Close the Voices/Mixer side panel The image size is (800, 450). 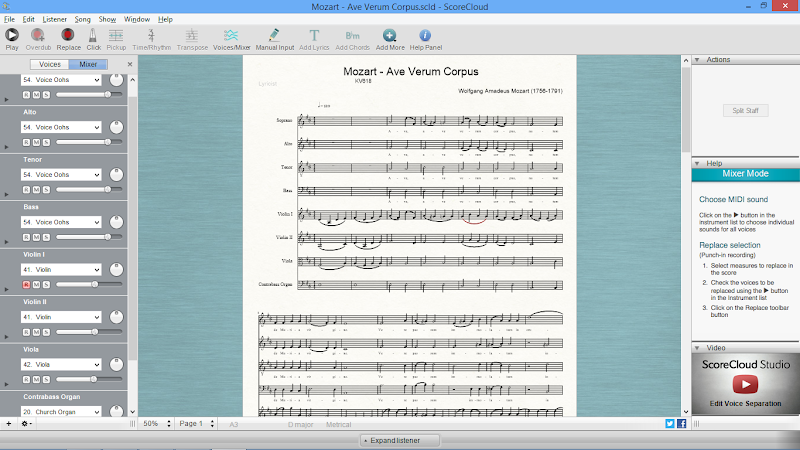(130, 64)
